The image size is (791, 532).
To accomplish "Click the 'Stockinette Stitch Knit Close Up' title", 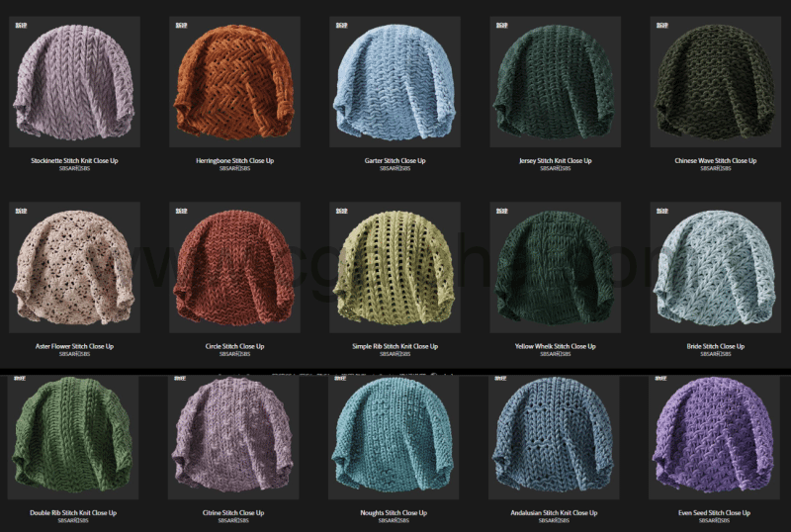I will coord(75,160).
